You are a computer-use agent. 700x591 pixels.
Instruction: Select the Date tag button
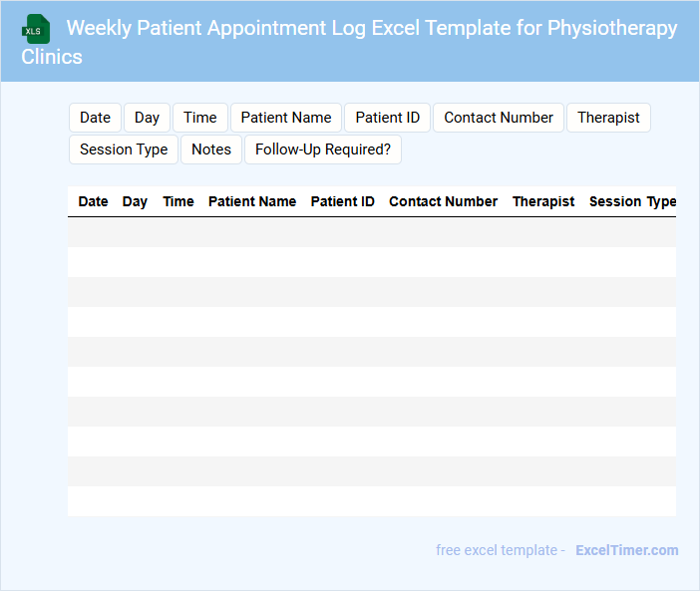95,118
